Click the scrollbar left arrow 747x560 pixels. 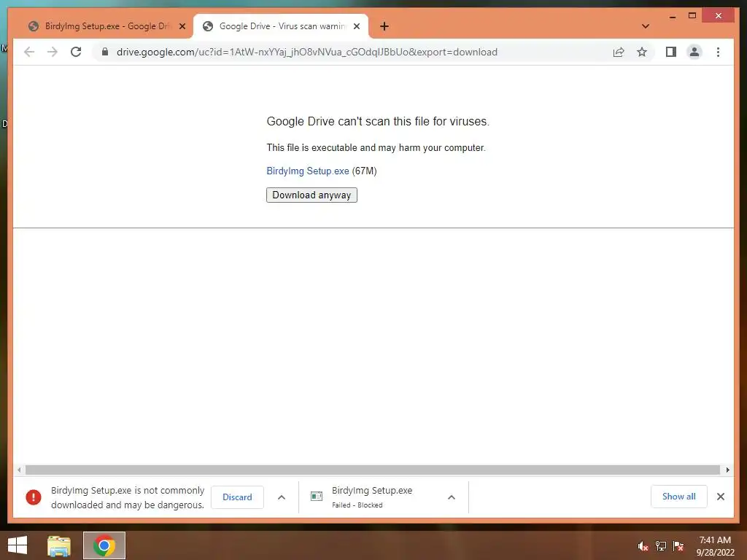(x=18, y=470)
